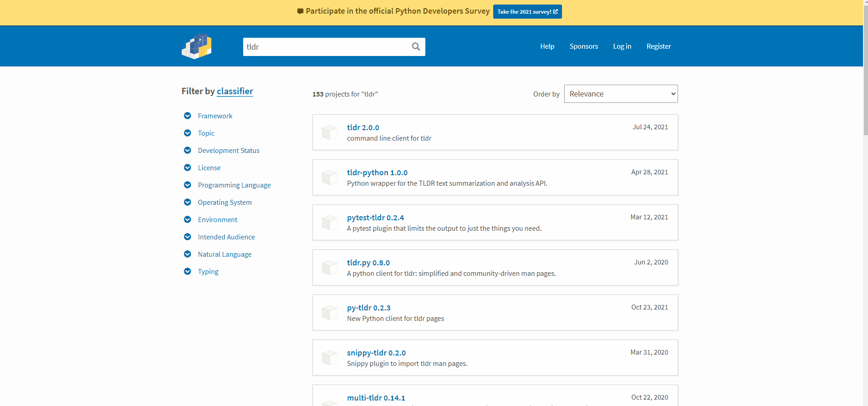The width and height of the screenshot is (868, 406).
Task: Open the Help menu item
Action: point(547,46)
